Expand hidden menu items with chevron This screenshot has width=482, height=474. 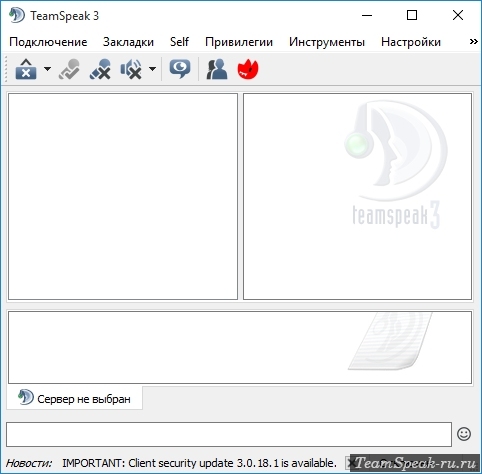(474, 42)
